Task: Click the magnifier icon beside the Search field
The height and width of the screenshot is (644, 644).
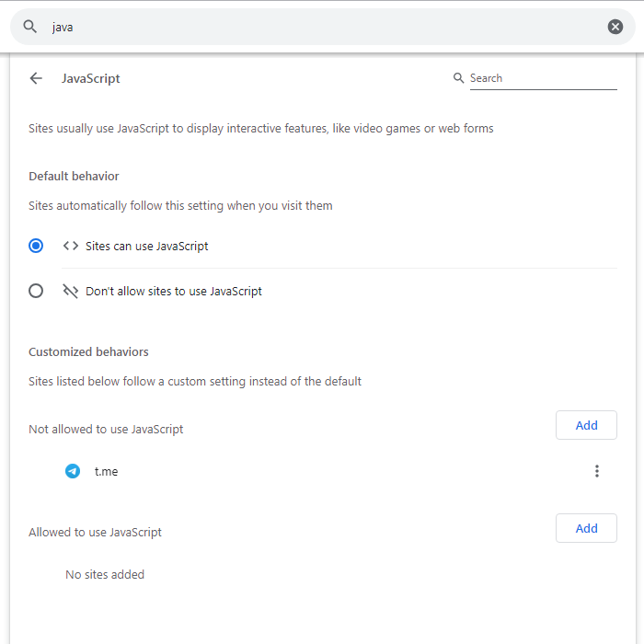Action: 459,78
